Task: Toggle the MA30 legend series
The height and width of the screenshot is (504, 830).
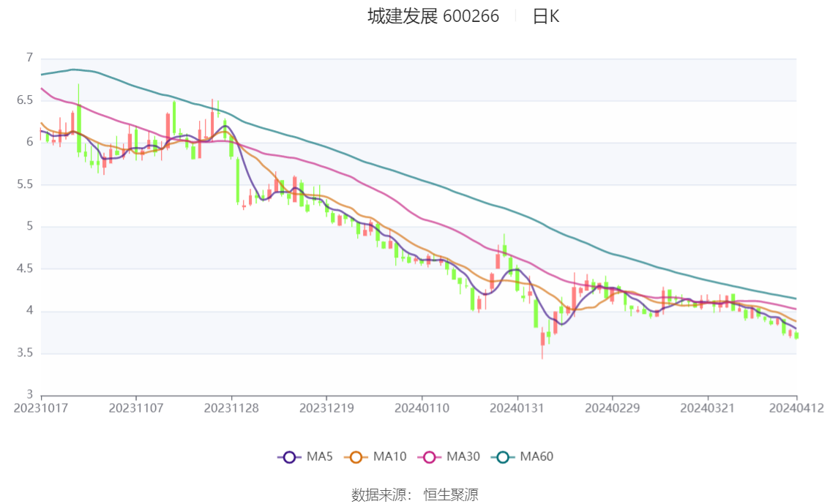Action: [449, 457]
